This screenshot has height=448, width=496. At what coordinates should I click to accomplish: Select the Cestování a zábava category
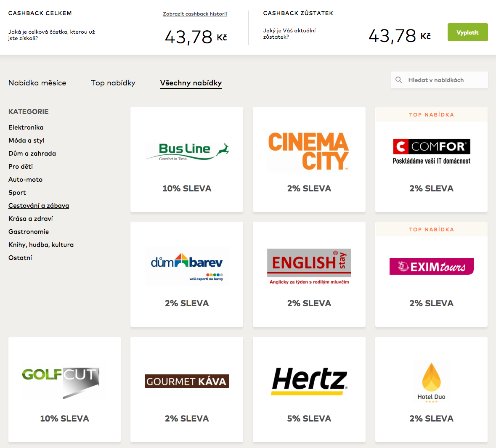pyautogui.click(x=39, y=206)
